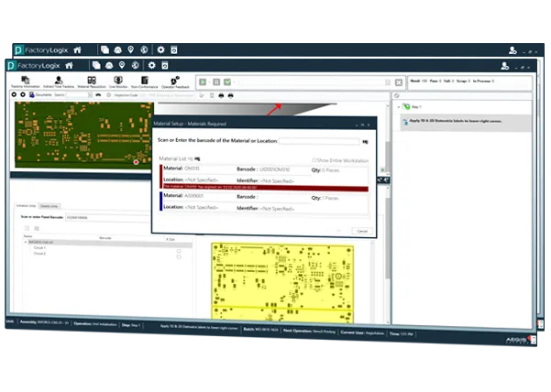Click location pin icon in back window
This screenshot has width=551, height=392.
(131, 49)
